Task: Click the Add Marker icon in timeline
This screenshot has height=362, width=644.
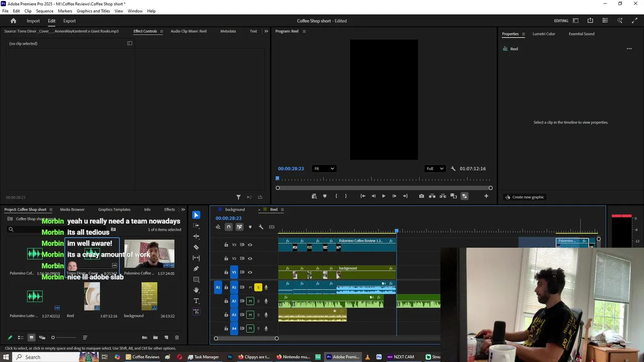Action: pos(250,227)
